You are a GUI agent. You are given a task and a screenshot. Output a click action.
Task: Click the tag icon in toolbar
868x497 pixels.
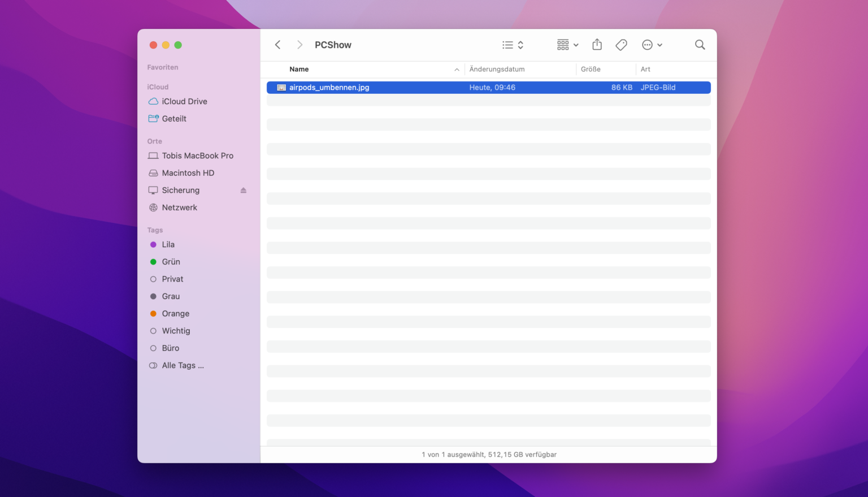(621, 45)
